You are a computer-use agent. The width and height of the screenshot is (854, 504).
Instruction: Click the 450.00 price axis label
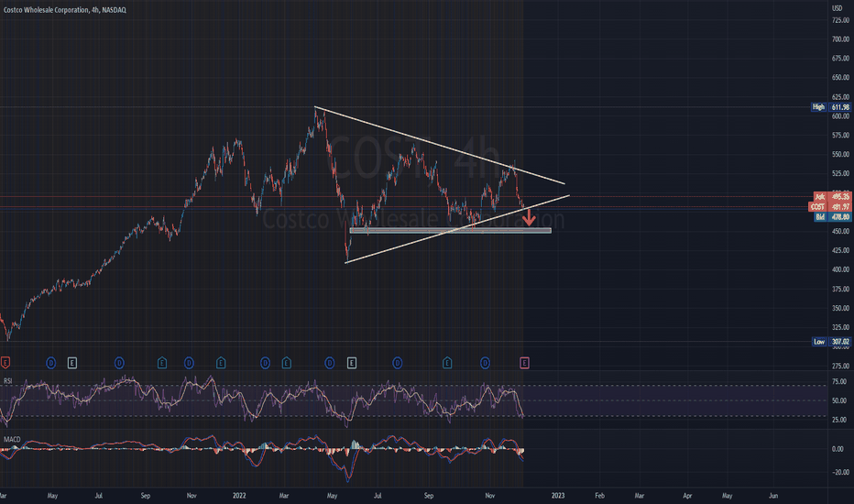click(840, 231)
